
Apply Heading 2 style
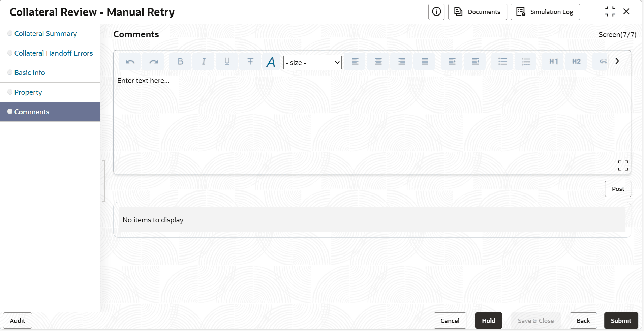pos(577,62)
